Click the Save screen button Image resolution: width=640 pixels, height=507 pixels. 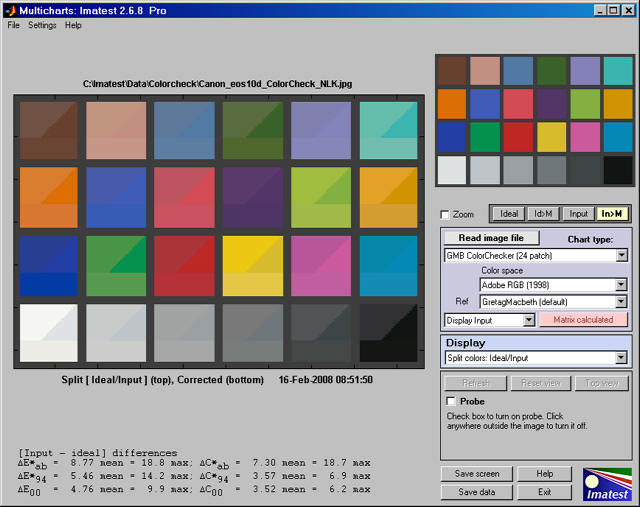(x=477, y=474)
